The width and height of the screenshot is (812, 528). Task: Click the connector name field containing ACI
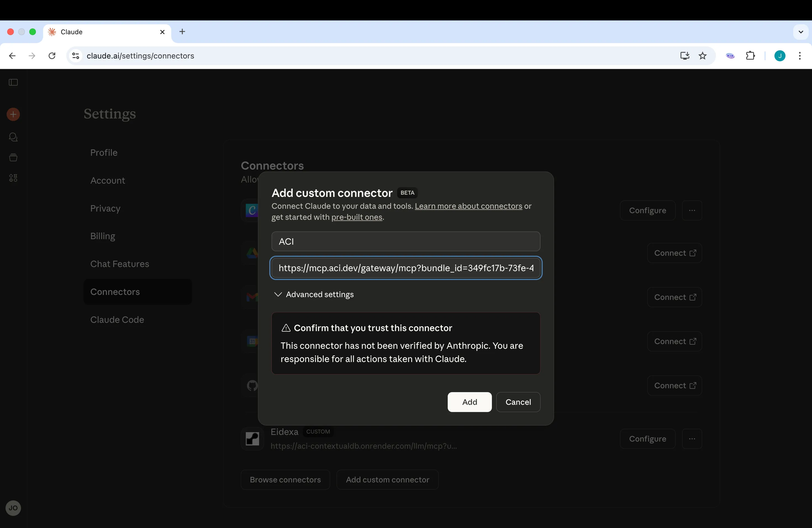click(406, 241)
